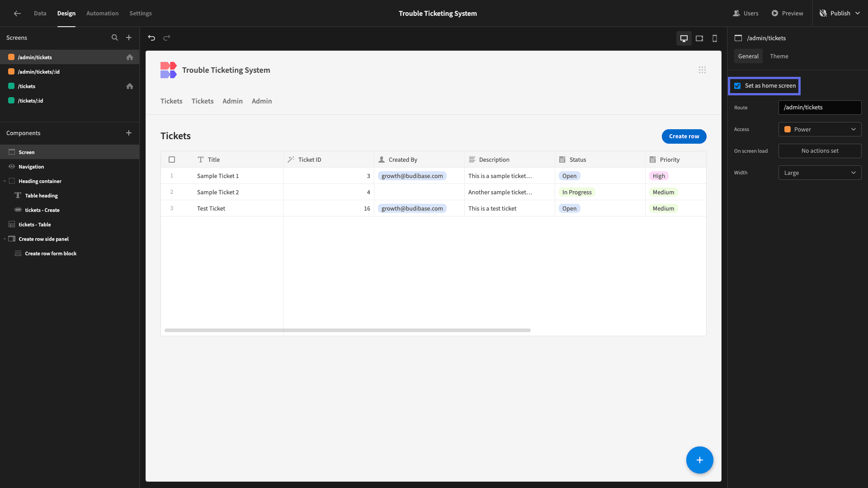This screenshot has width=868, height=488.
Task: Add a new screen with plus icon
Action: [129, 38]
